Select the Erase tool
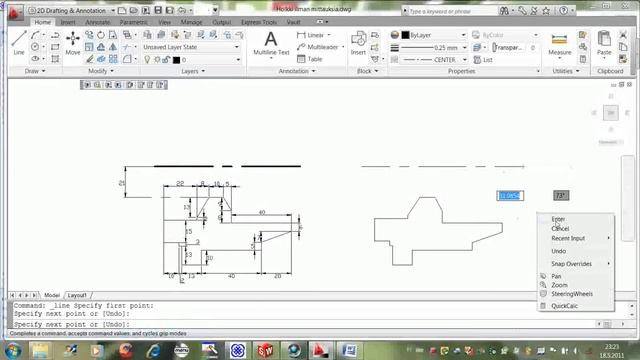This screenshot has height=360, width=640. (90, 60)
